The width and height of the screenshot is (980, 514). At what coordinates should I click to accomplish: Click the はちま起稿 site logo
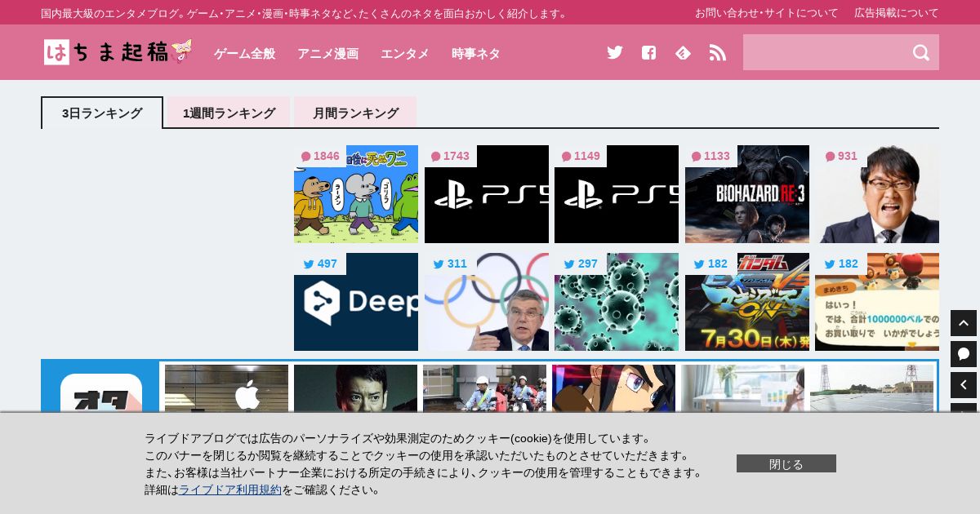(x=118, y=52)
